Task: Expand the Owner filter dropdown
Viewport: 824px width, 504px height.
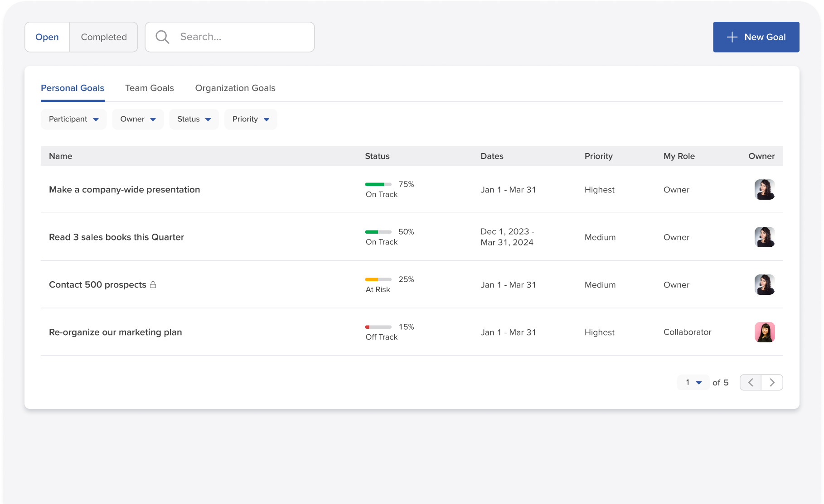Action: (x=138, y=119)
